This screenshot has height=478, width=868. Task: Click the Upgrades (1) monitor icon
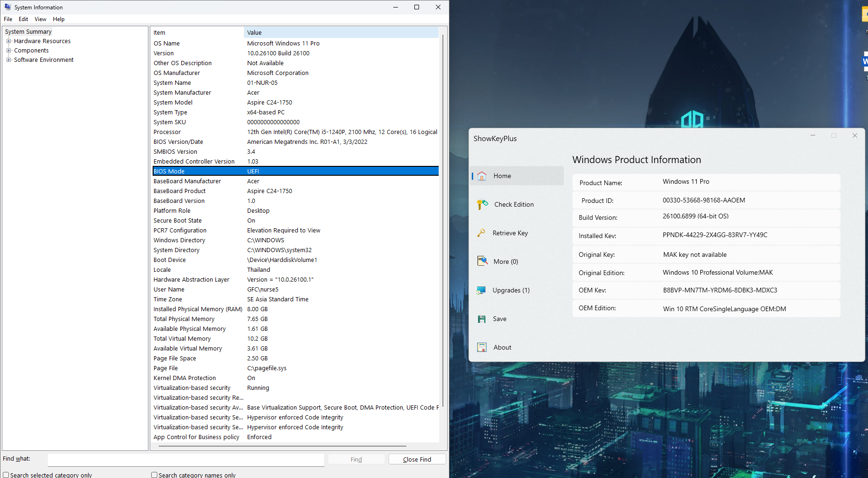pos(481,291)
